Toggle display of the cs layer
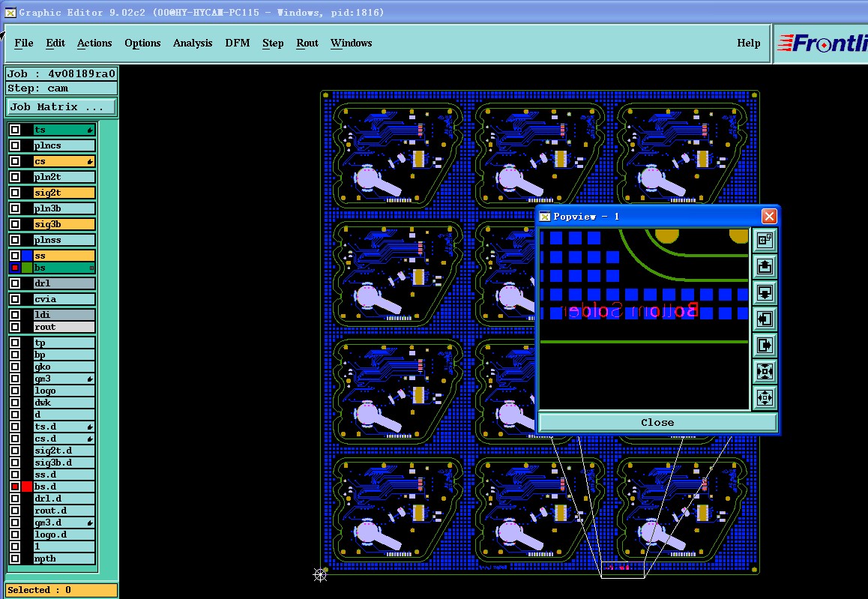Screen dimensions: 868x599 point(15,161)
